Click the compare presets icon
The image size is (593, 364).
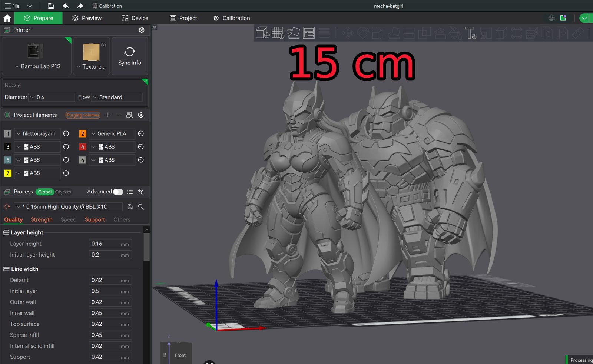[x=141, y=192]
